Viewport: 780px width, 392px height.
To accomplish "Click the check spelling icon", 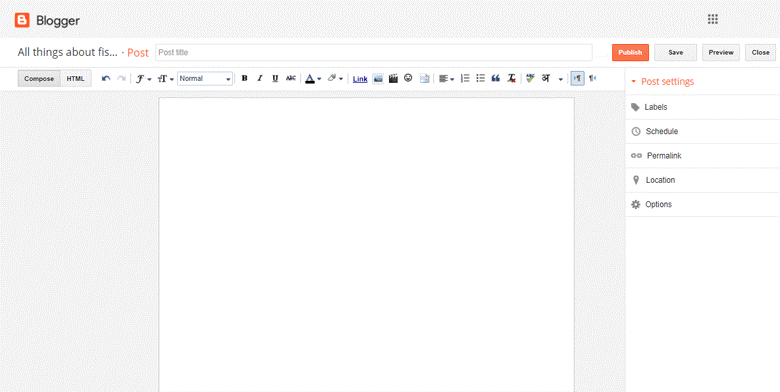I will click(530, 78).
